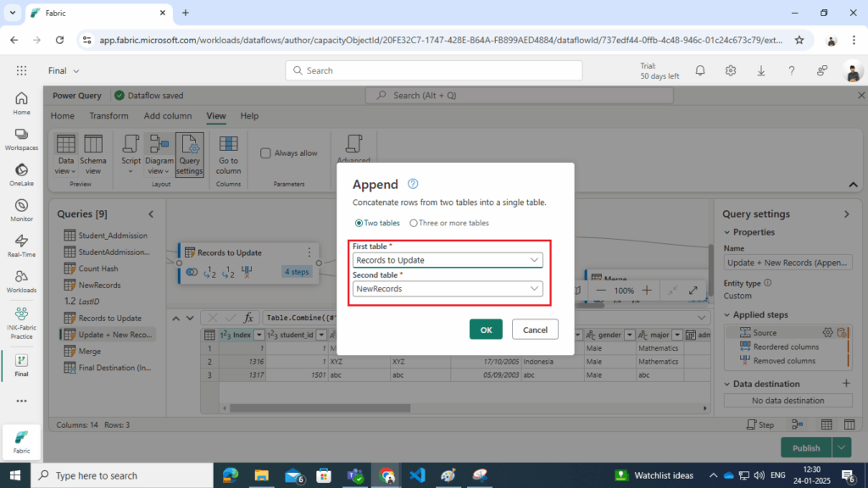Open the Script view button
This screenshot has height=488, width=868.
tap(131, 154)
